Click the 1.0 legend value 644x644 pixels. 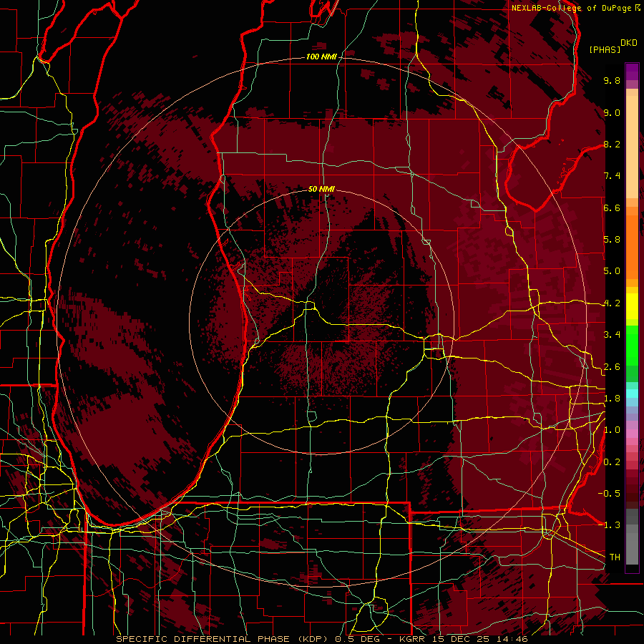click(612, 430)
